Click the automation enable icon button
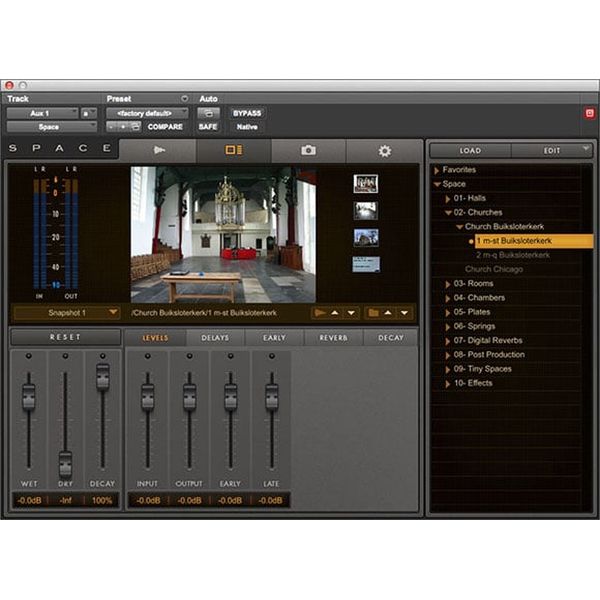The width and height of the screenshot is (600, 600). coord(208,113)
